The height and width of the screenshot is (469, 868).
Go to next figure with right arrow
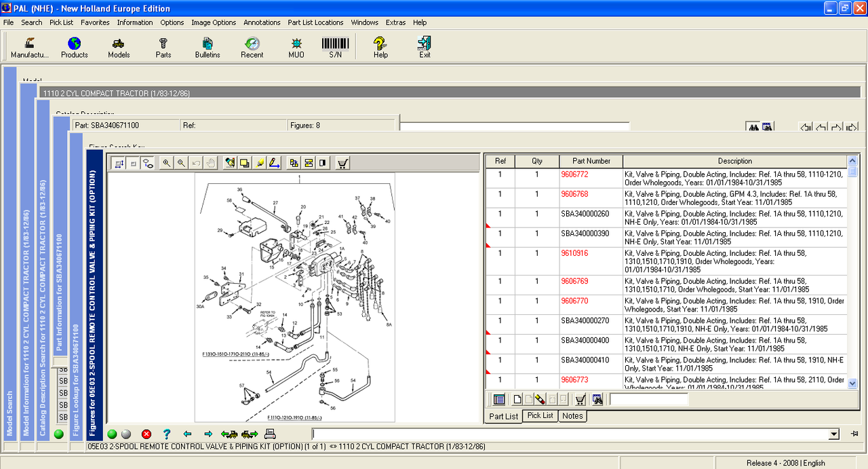[x=208, y=434]
